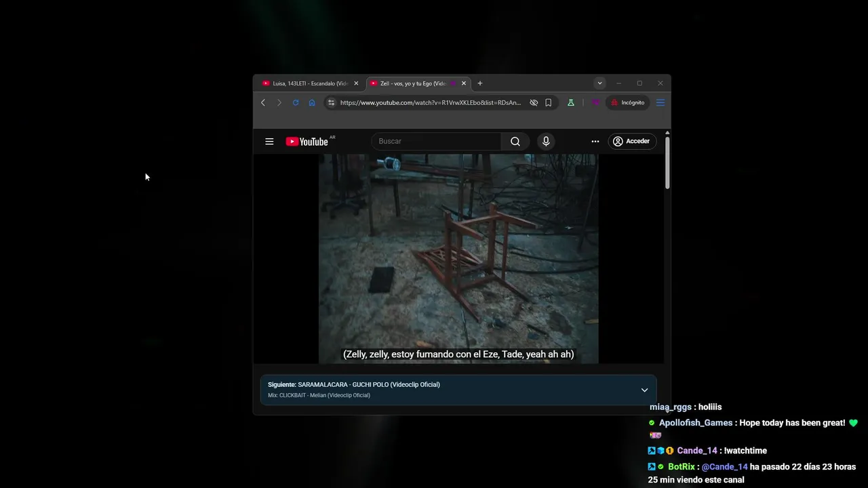
Task: Reload the YouTube page
Action: [x=296, y=102]
